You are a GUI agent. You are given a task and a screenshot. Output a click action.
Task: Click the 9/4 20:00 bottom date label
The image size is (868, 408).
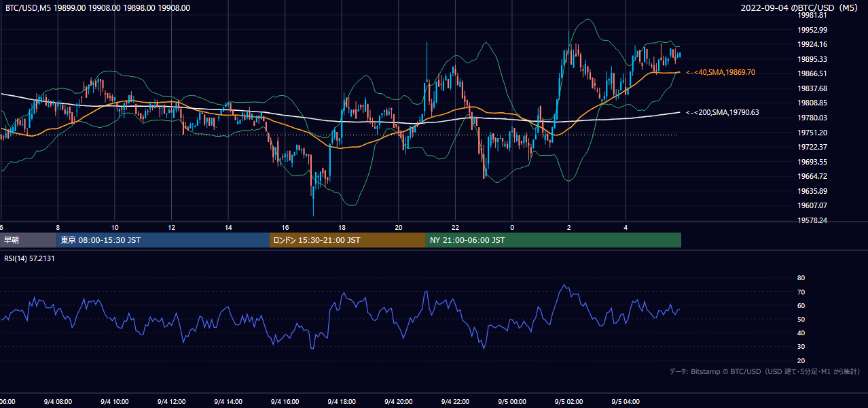point(399,402)
